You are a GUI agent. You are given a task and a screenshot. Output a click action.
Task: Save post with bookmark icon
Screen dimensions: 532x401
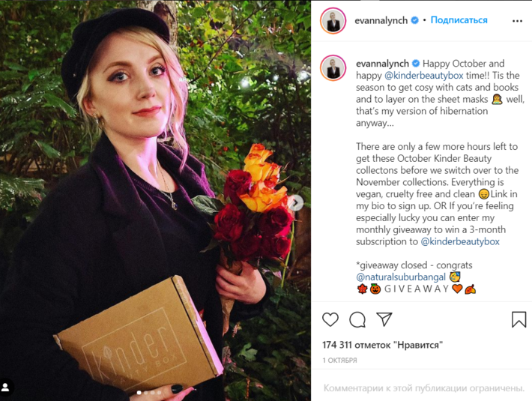tap(519, 319)
